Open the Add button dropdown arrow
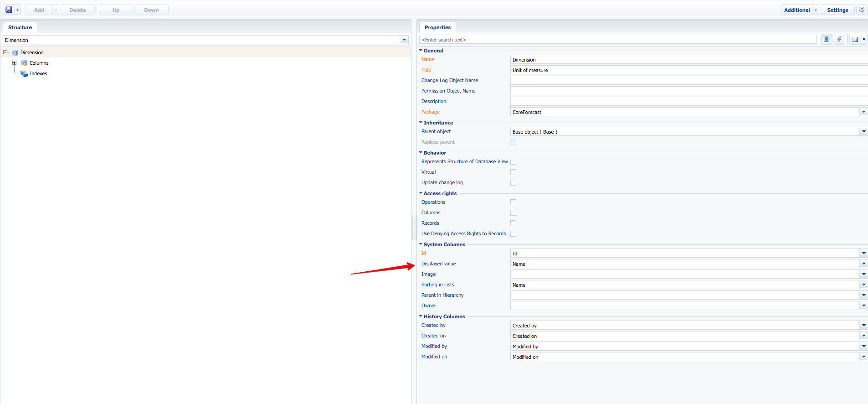Image resolution: width=868 pixels, height=404 pixels. pos(56,10)
